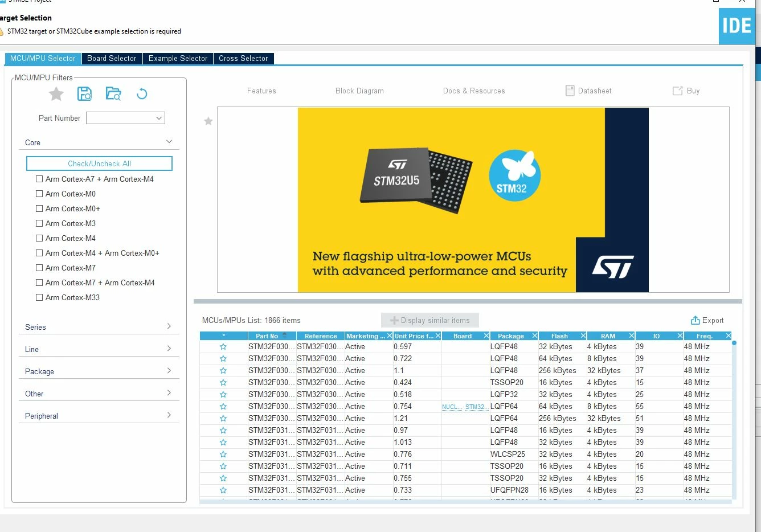Star the MCU row priced 0.97
This screenshot has height=532, width=761.
[x=223, y=430]
